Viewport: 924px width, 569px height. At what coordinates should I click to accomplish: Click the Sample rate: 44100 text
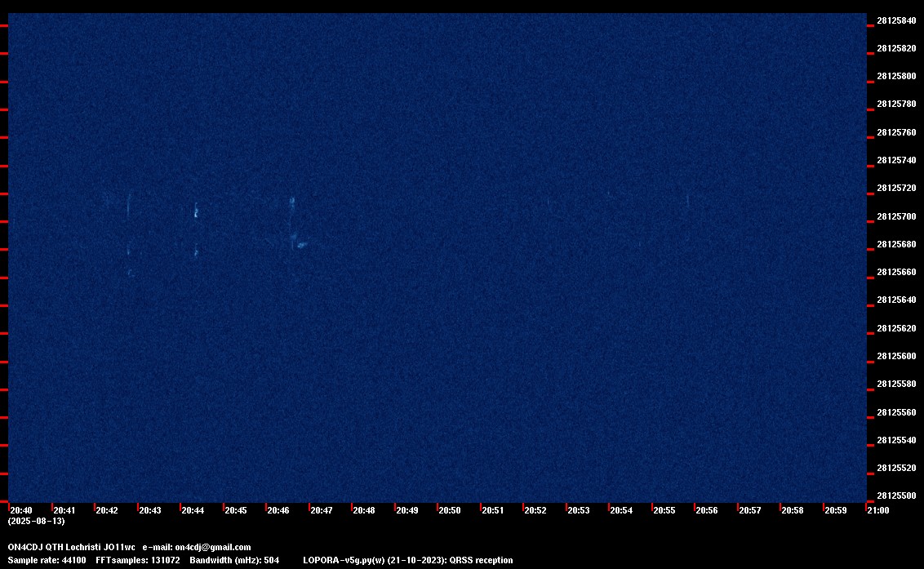(47, 560)
